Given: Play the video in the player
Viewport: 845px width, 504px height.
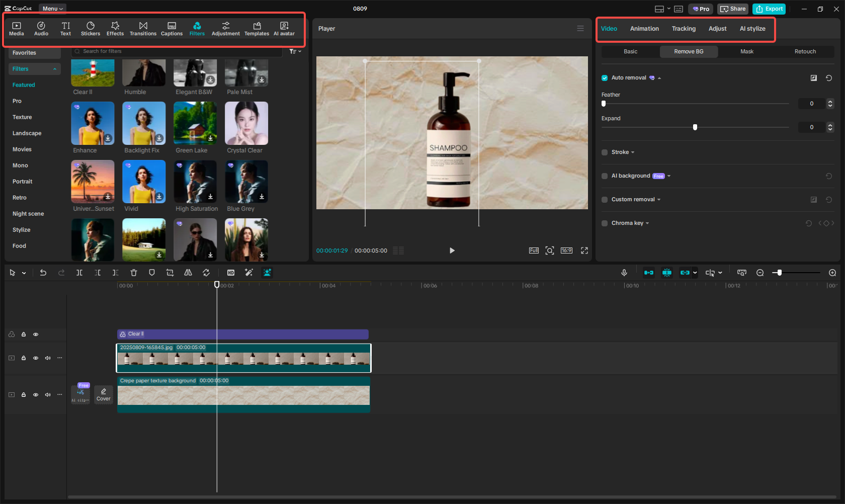Looking at the screenshot, I should pyautogui.click(x=452, y=250).
